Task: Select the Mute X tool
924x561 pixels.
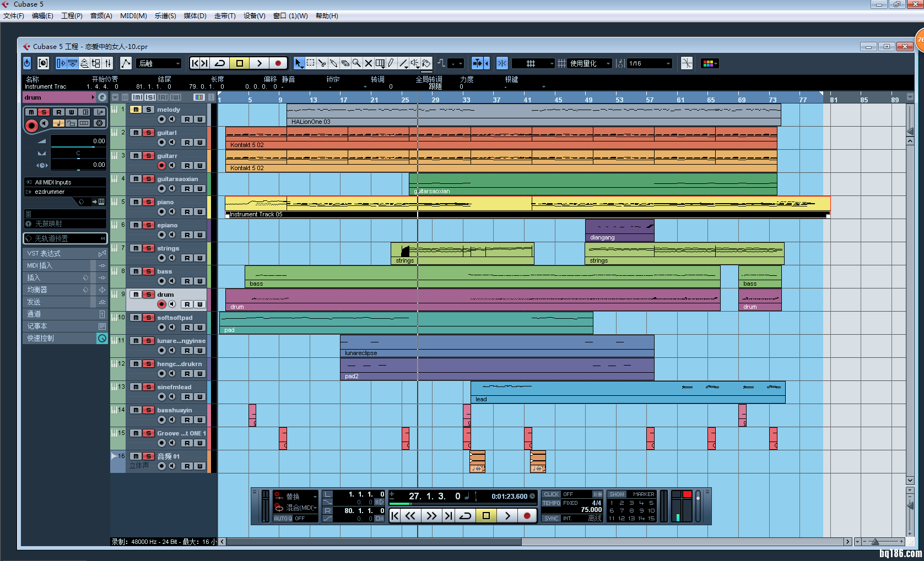Action: point(369,63)
